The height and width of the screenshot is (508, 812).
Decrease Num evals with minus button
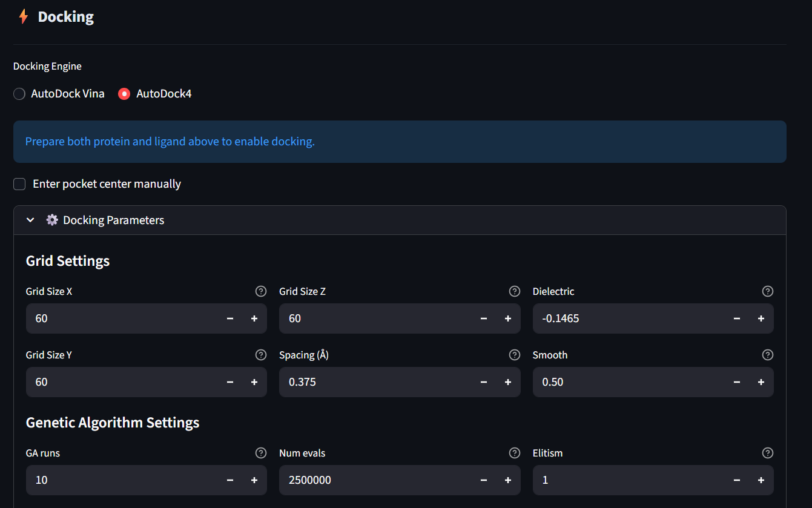click(x=484, y=480)
